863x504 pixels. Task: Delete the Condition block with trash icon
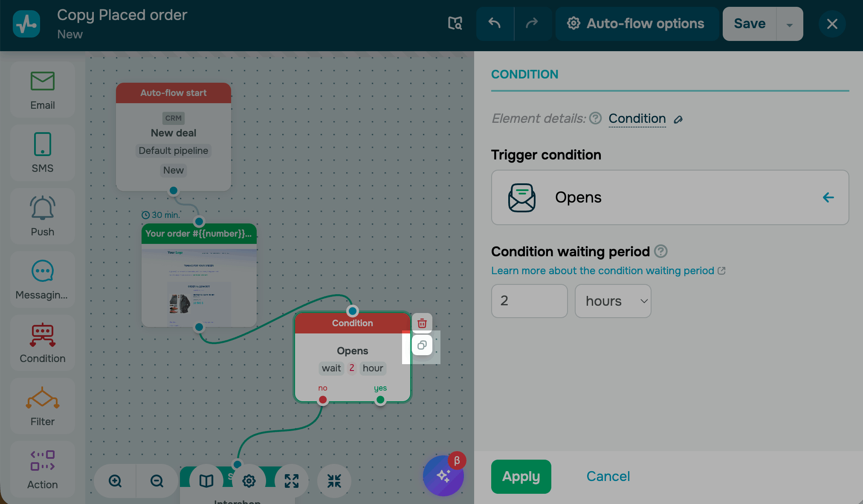pyautogui.click(x=422, y=323)
